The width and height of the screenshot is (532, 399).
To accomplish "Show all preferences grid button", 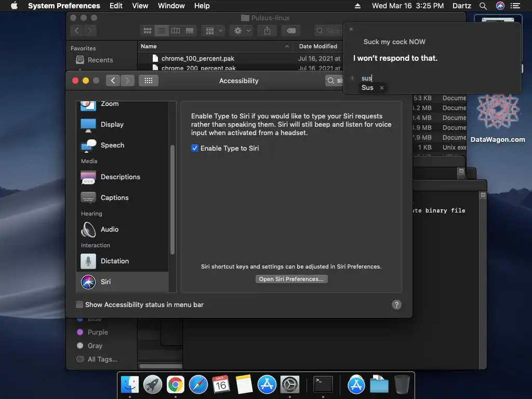I will 148,81.
